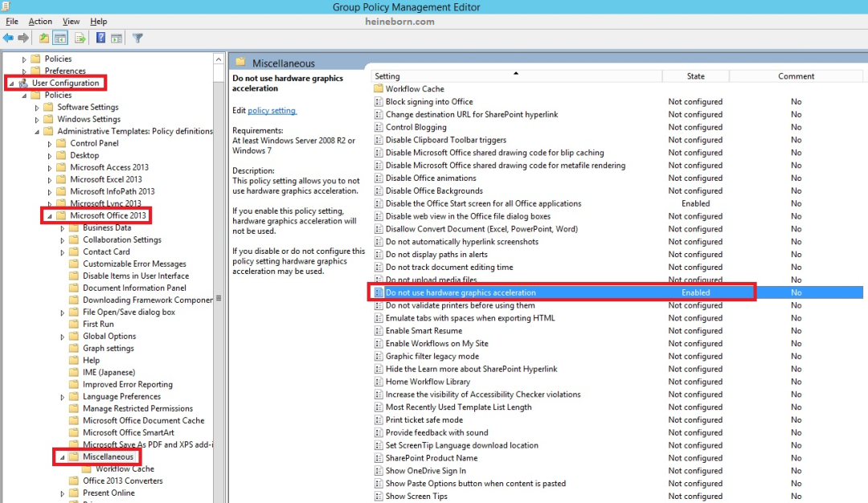
Task: Collapse the User Configuration node
Action: (x=11, y=84)
